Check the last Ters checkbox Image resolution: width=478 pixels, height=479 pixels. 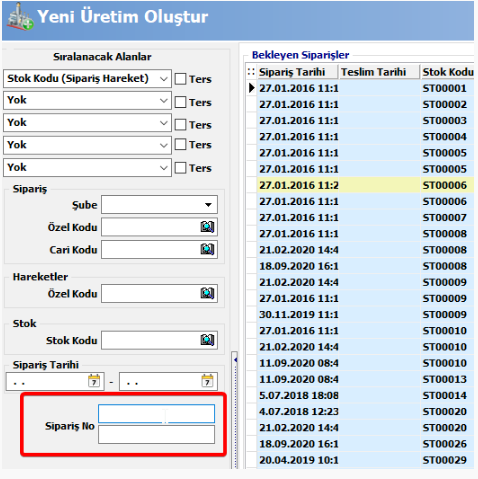pos(180,168)
